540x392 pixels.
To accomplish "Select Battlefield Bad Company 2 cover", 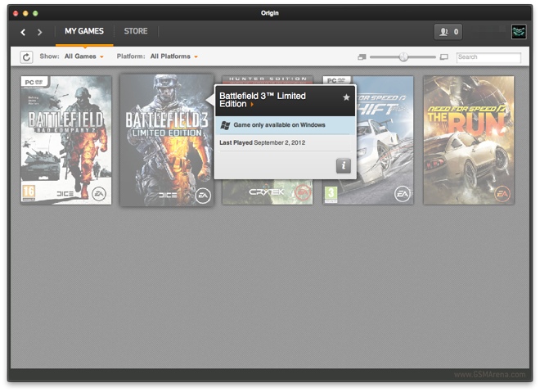I will pos(66,140).
